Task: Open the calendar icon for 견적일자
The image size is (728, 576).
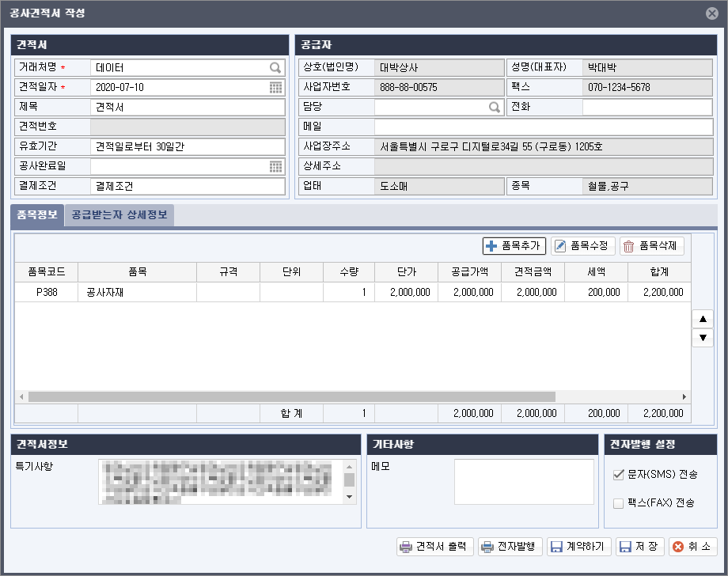Action: click(276, 87)
